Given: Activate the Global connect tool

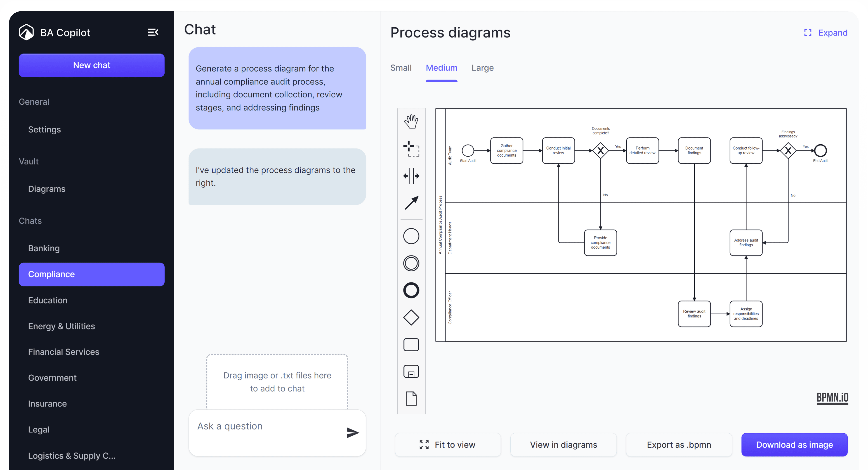Looking at the screenshot, I should pyautogui.click(x=411, y=203).
